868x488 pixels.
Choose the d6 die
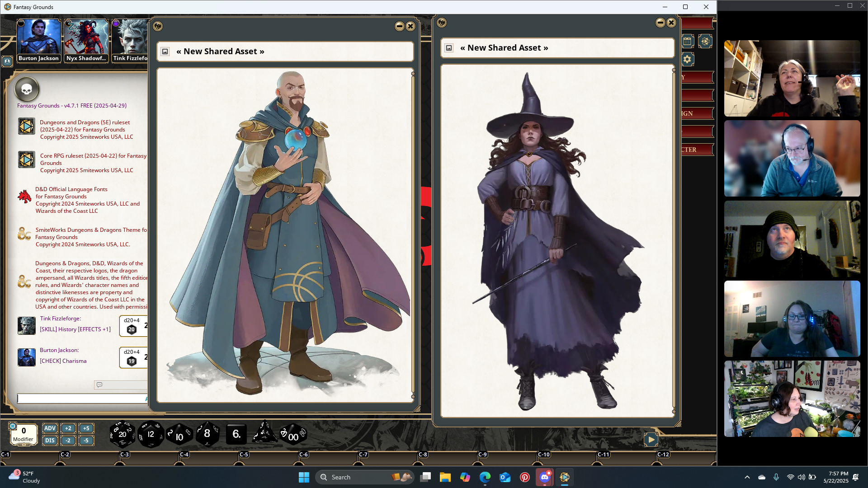pos(236,434)
